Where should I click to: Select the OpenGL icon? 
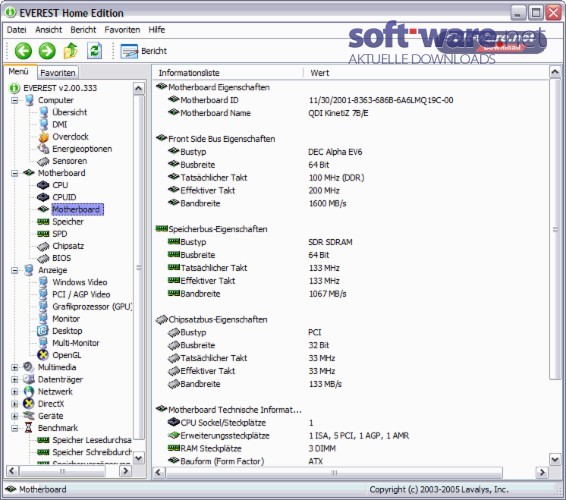coord(43,355)
